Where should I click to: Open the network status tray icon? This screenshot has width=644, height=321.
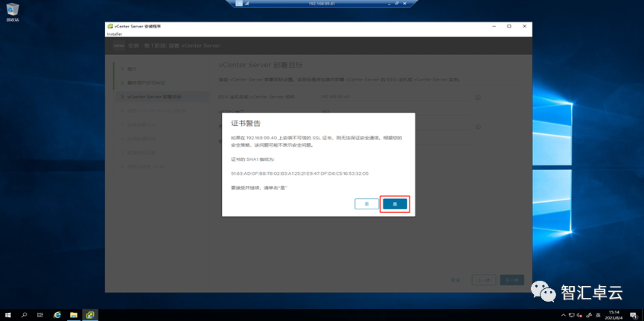pyautogui.click(x=572, y=315)
